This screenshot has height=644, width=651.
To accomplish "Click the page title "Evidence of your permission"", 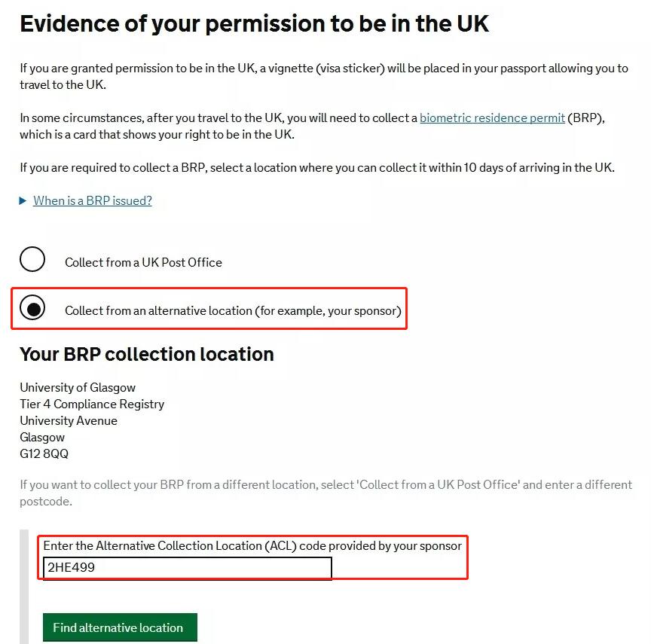I will click(x=255, y=23).
